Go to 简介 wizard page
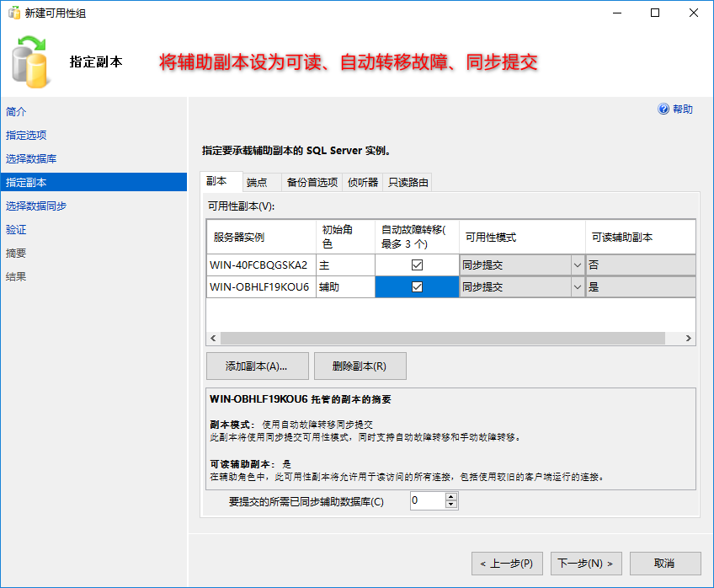This screenshot has height=588, width=714. 16,111
